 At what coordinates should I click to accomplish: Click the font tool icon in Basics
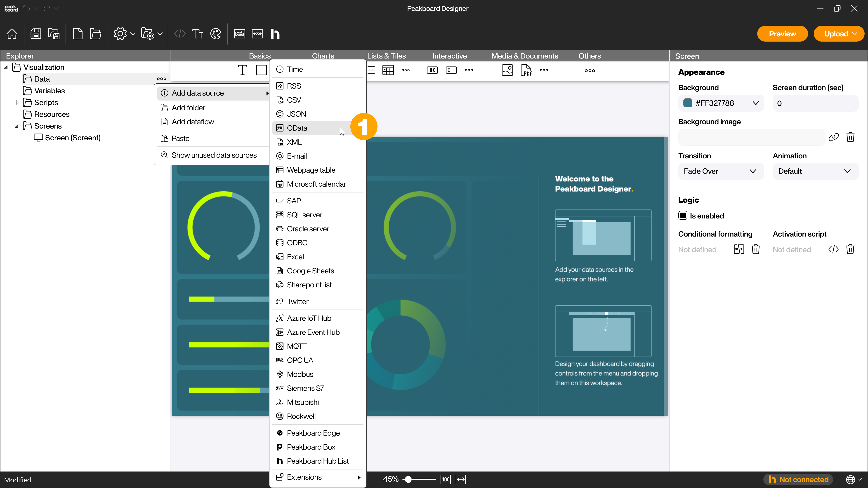(243, 70)
